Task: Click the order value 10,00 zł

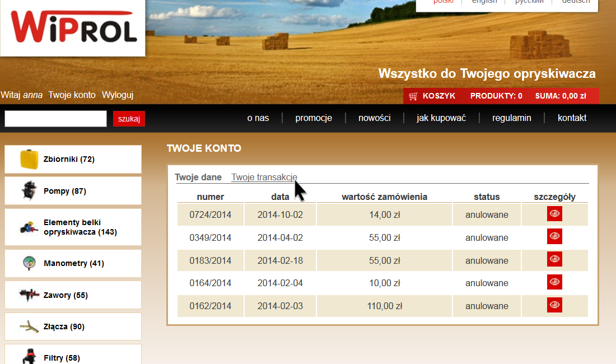Action: [385, 283]
